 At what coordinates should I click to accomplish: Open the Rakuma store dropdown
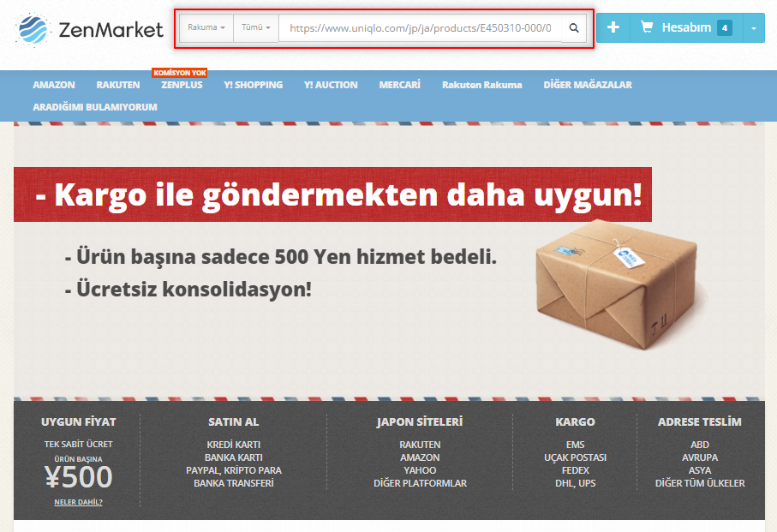click(206, 27)
